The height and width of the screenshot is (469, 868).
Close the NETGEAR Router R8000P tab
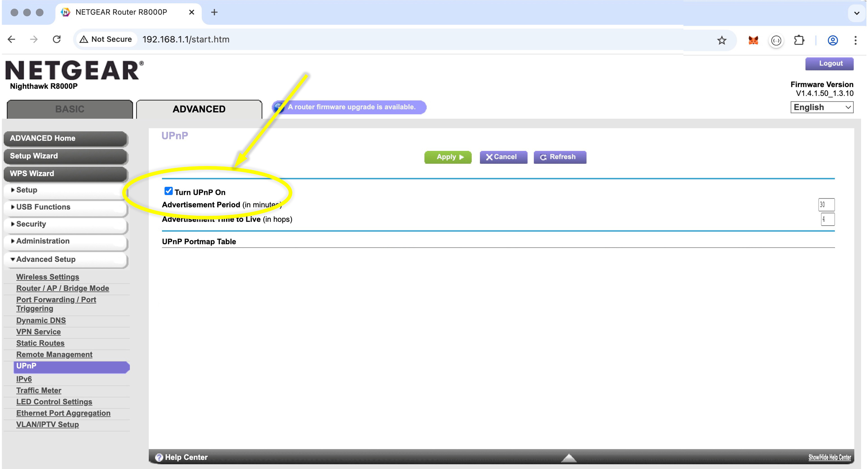[x=191, y=12]
